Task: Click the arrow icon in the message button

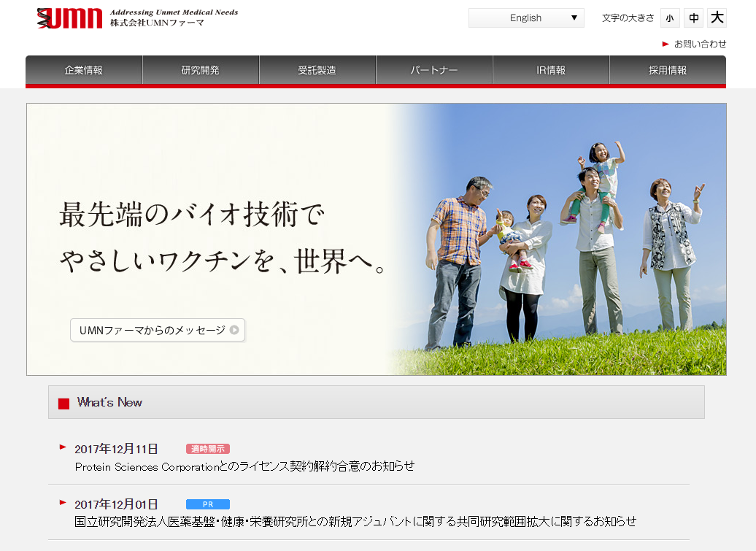Action: [x=234, y=330]
